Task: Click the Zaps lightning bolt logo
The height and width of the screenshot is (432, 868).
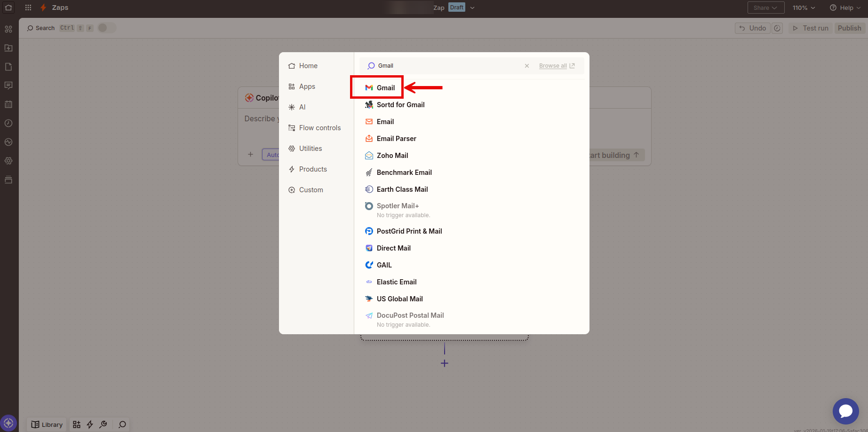Action: pos(43,8)
